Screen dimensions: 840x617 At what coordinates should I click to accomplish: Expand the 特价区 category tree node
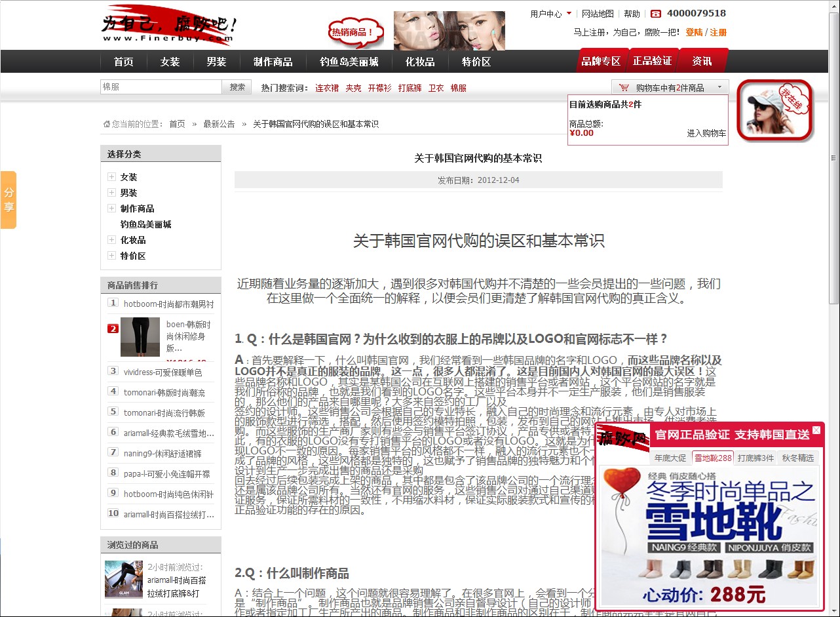(112, 256)
